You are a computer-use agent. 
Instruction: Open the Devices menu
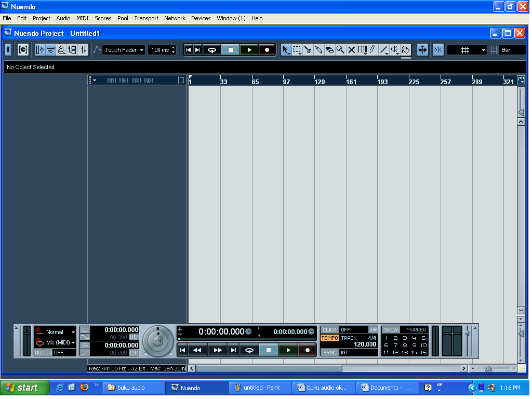(201, 18)
